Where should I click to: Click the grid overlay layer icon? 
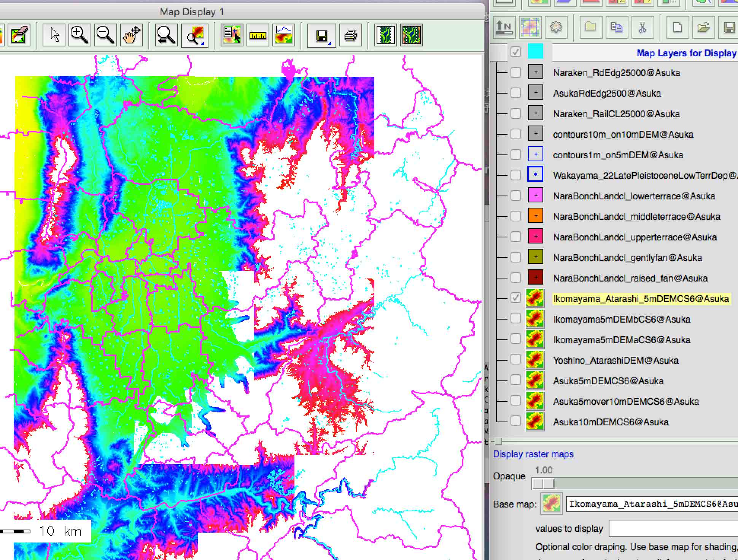click(x=530, y=27)
